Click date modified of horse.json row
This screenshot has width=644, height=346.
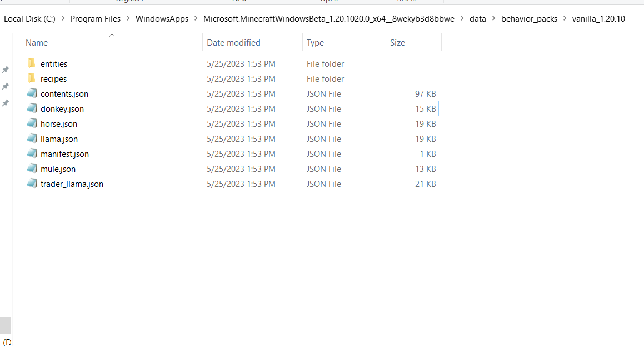click(241, 124)
